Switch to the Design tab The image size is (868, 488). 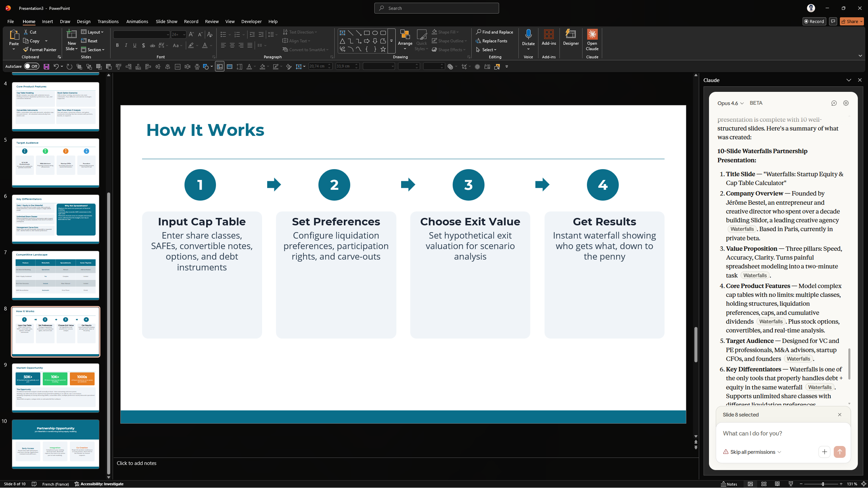click(83, 21)
